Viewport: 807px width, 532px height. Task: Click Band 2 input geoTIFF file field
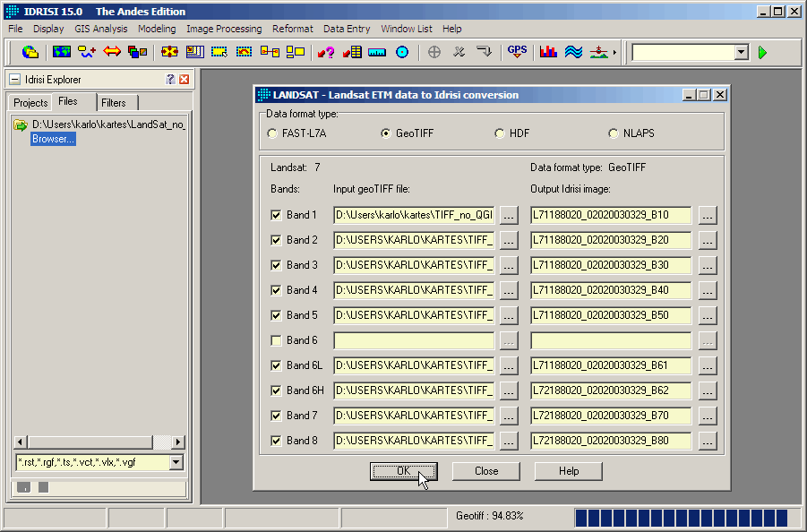(x=414, y=240)
